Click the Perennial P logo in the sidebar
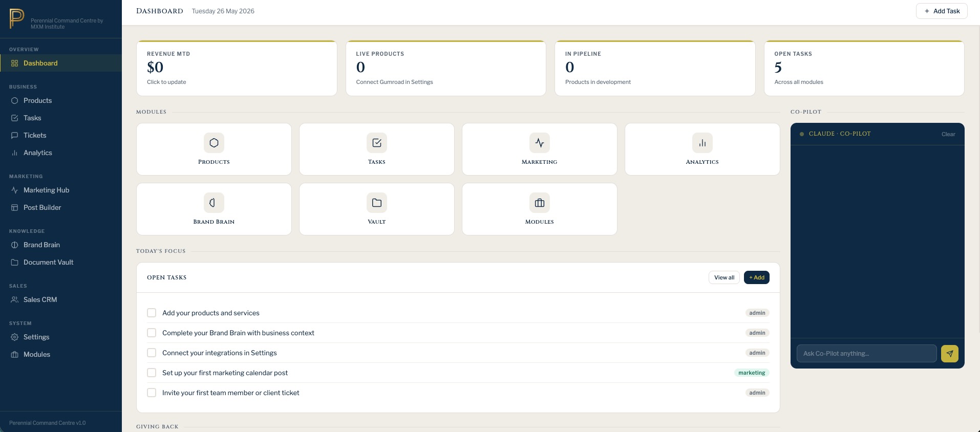 (x=17, y=19)
